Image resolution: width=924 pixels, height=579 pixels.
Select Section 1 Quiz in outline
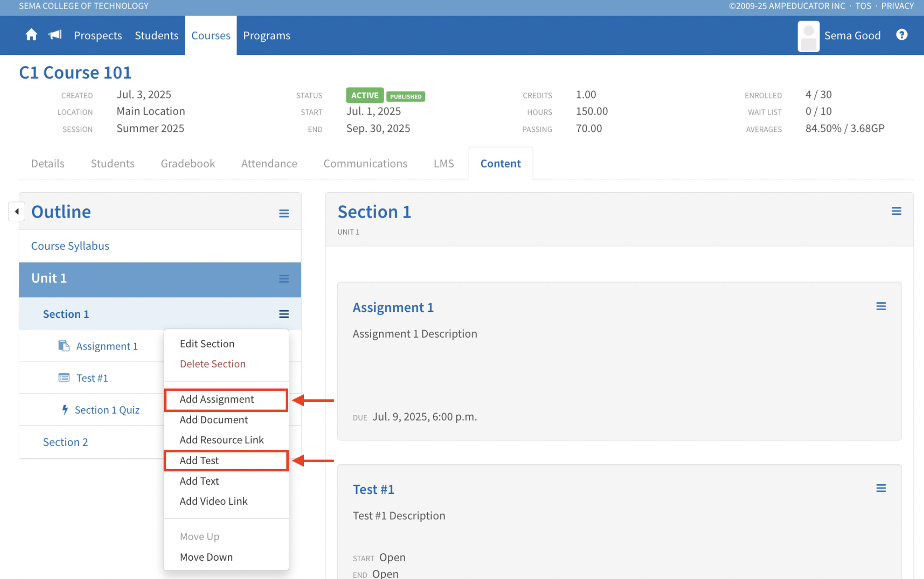107,410
